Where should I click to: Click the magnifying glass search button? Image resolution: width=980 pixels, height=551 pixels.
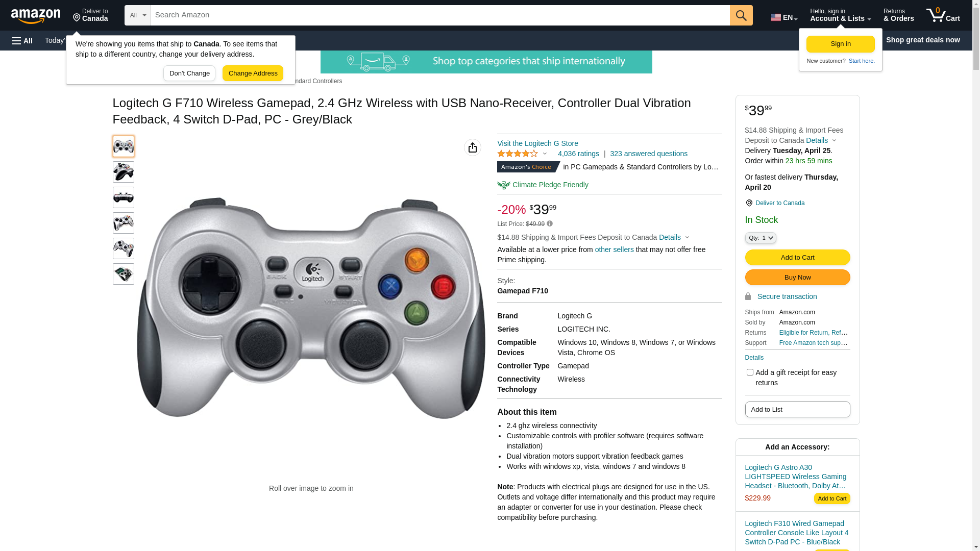click(741, 15)
